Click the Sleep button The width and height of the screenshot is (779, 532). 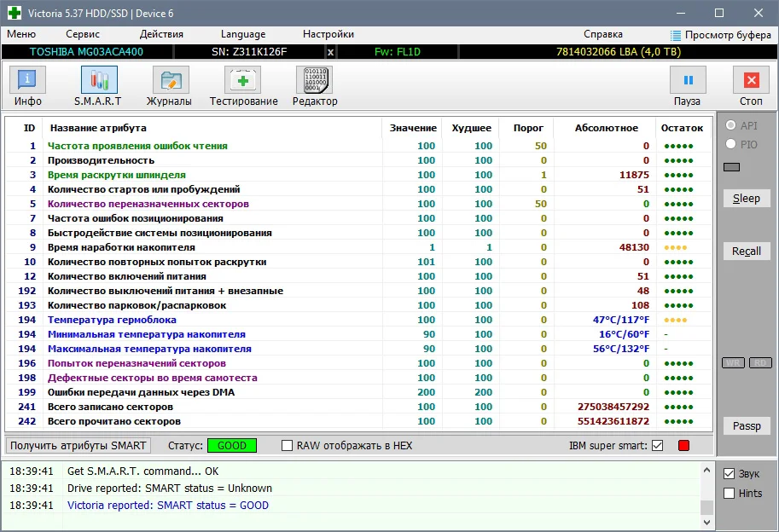pyautogui.click(x=746, y=199)
